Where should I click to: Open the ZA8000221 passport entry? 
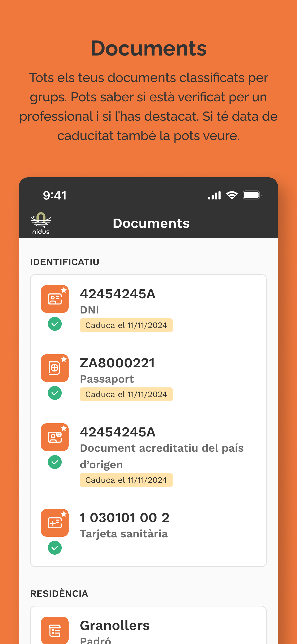(x=117, y=363)
